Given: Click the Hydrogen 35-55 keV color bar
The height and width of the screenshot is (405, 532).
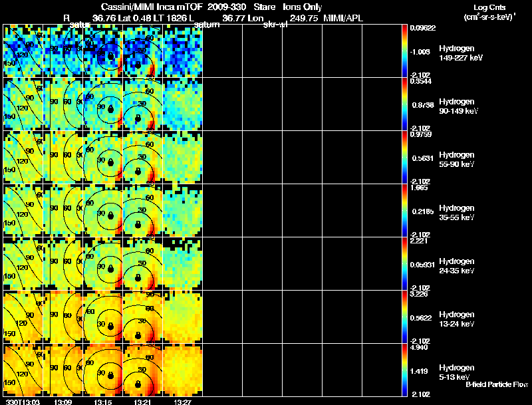Looking at the screenshot, I should (x=404, y=211).
